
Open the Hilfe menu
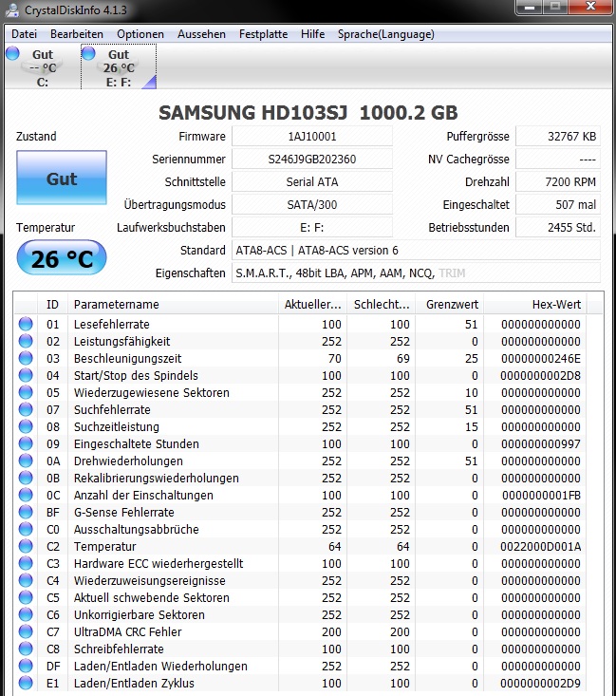(x=313, y=34)
